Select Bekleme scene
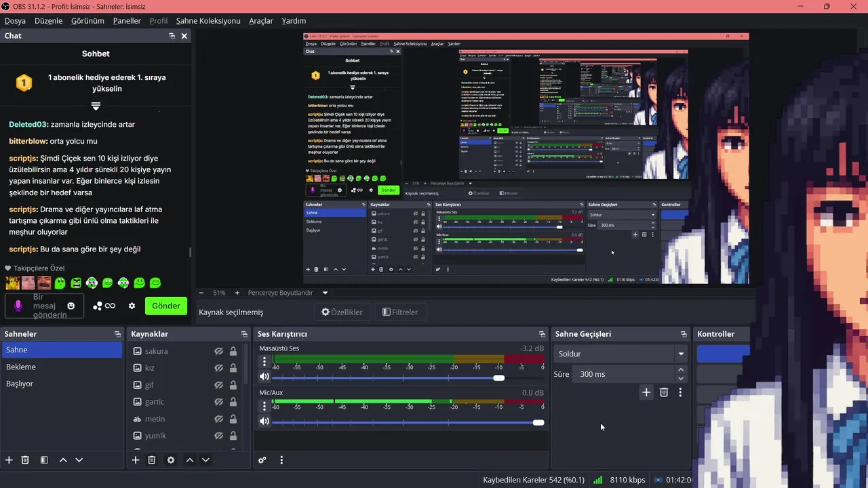This screenshot has width=868, height=488. pos(62,367)
